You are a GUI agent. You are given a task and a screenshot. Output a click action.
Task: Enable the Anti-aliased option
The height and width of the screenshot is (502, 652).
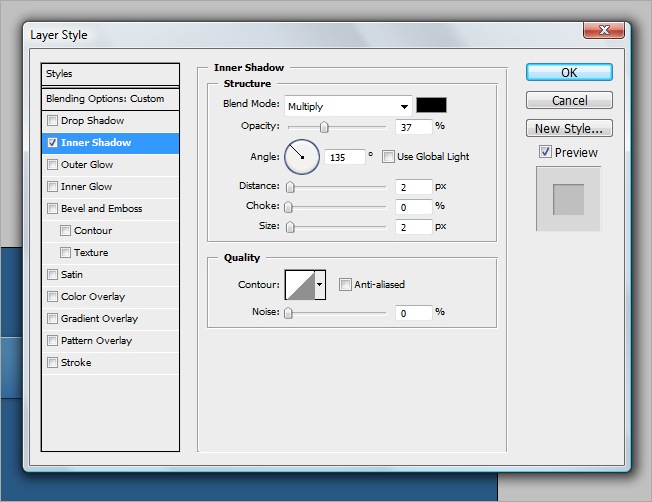pos(345,284)
